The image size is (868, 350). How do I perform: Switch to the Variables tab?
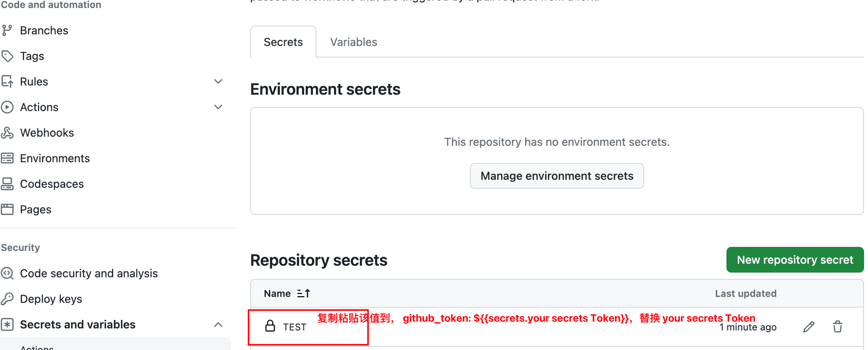pyautogui.click(x=353, y=42)
